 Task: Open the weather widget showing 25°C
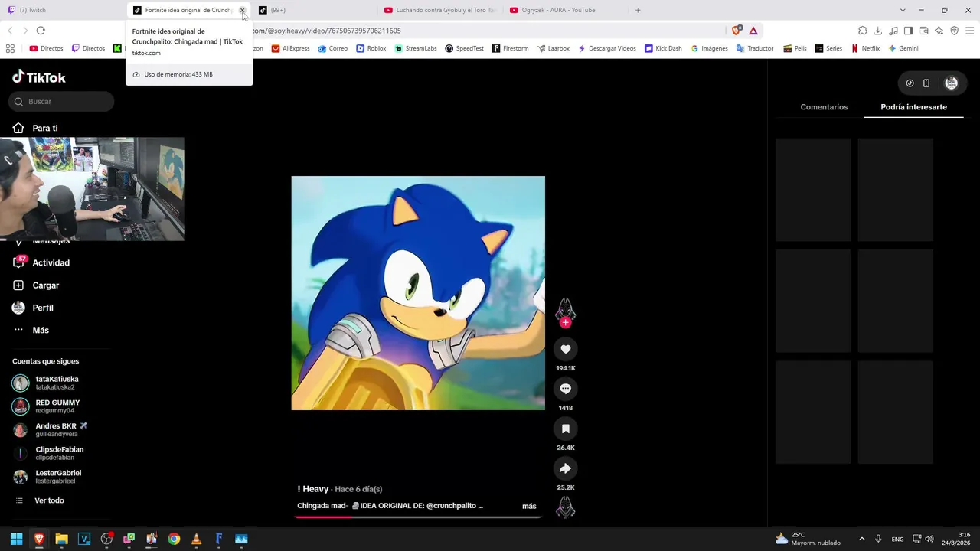808,539
